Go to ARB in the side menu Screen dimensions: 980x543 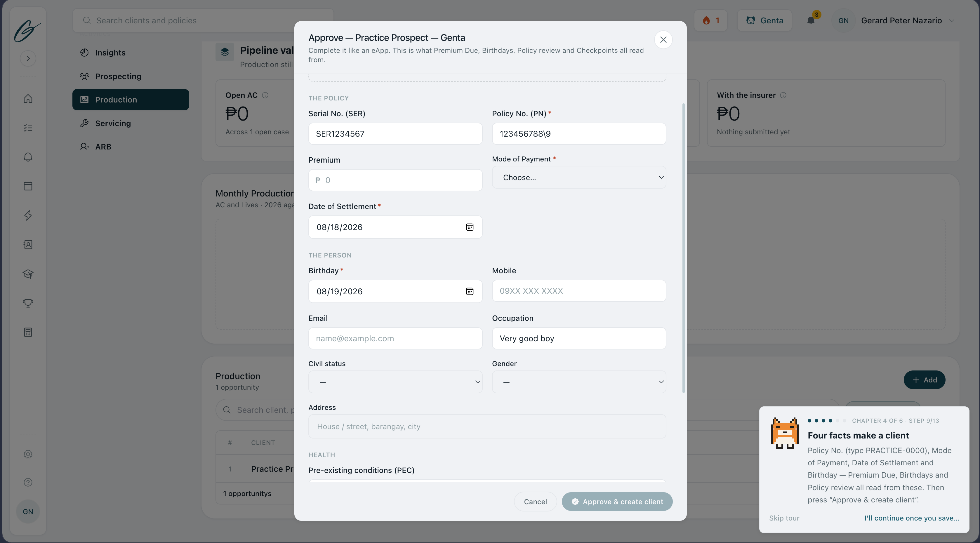(x=131, y=147)
